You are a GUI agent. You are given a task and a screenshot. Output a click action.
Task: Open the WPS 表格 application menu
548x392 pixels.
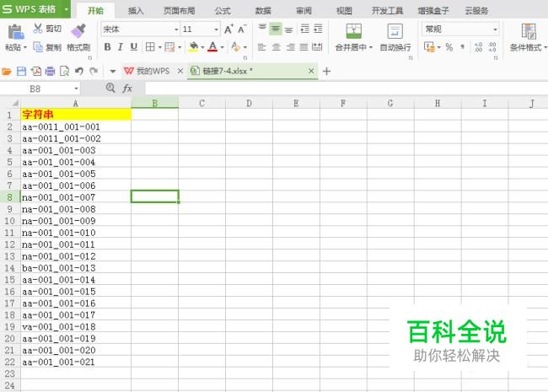click(x=35, y=9)
